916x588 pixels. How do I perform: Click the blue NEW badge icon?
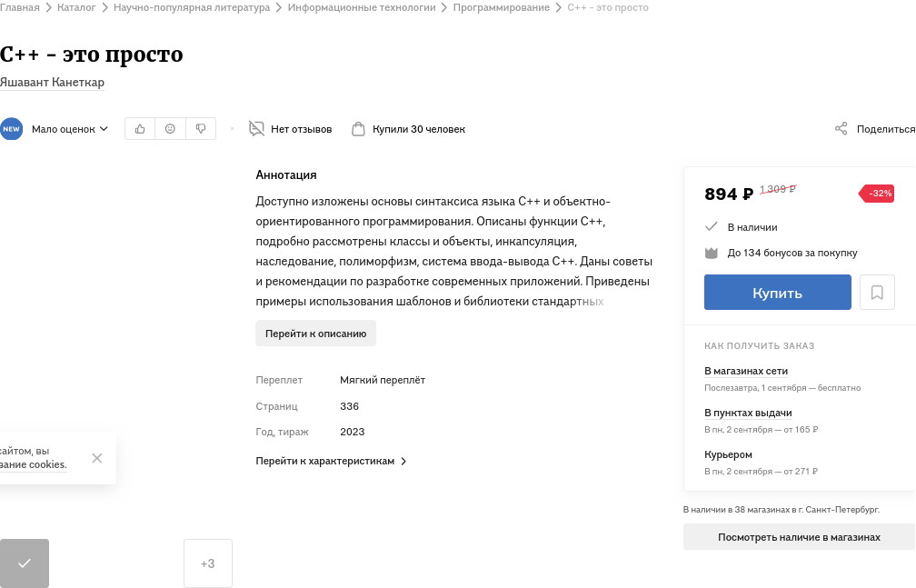click(11, 129)
